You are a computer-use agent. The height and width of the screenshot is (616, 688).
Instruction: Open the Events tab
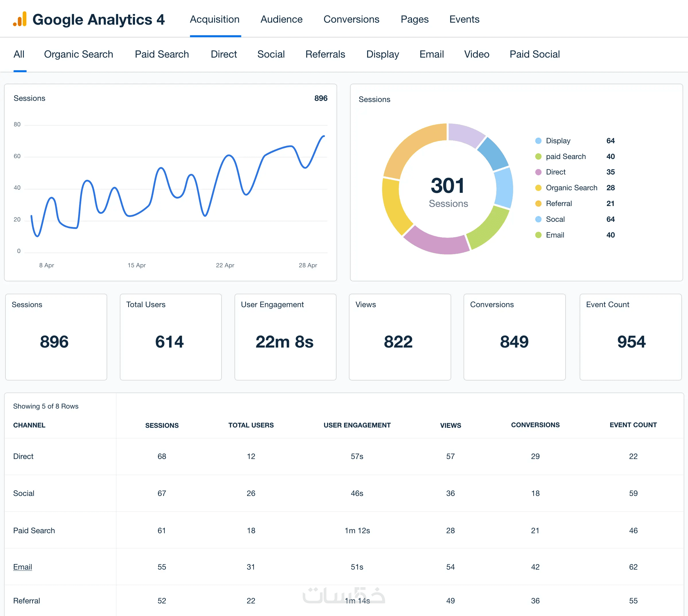[x=464, y=19]
